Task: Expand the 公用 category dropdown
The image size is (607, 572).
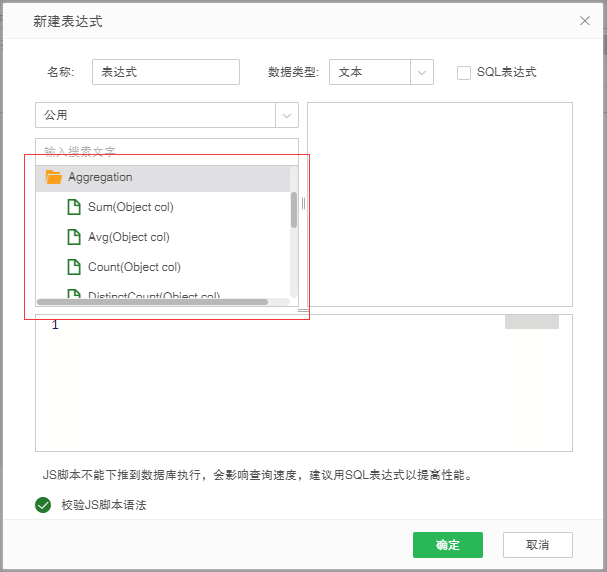Action: [286, 115]
